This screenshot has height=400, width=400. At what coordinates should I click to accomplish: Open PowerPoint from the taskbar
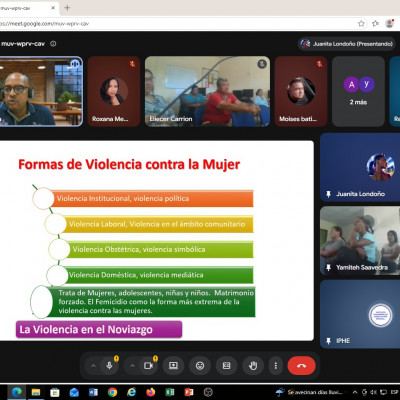coord(189,392)
